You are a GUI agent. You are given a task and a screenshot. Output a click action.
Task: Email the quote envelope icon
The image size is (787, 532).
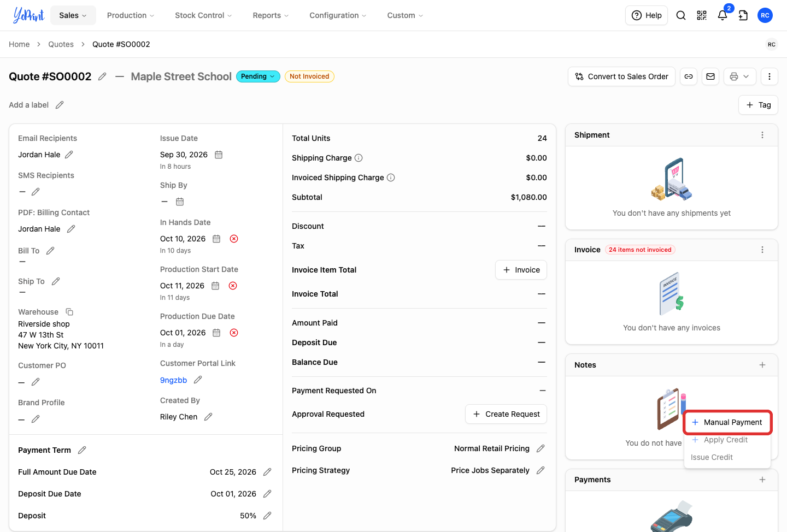tap(710, 76)
